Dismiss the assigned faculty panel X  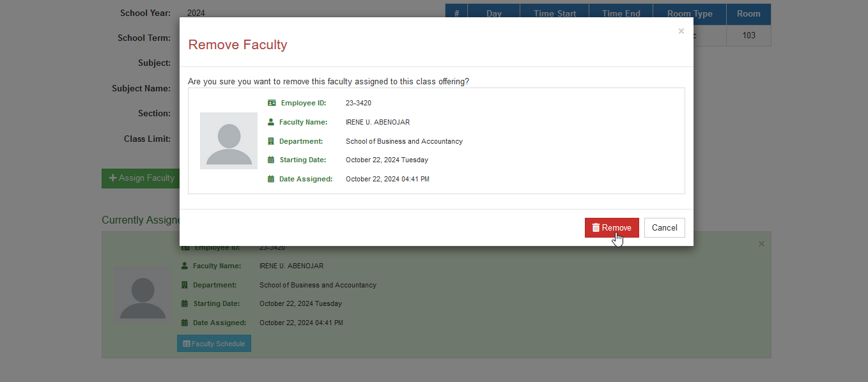(761, 244)
